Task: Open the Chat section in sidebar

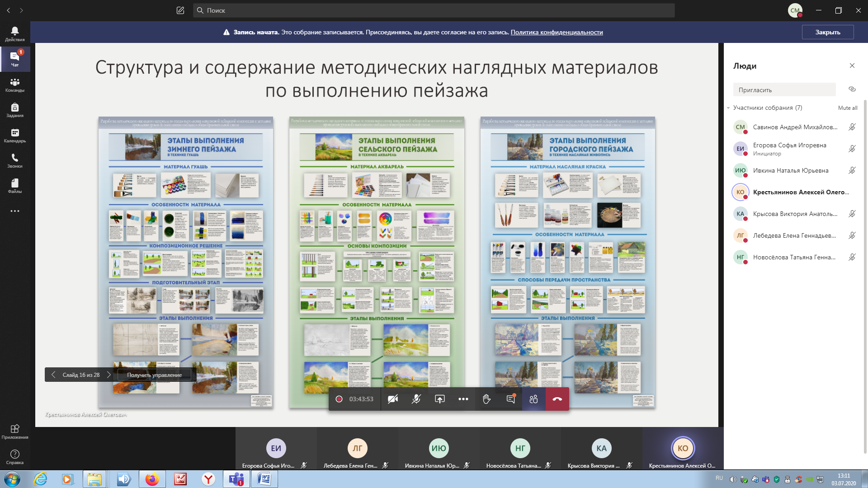Action: [x=15, y=59]
